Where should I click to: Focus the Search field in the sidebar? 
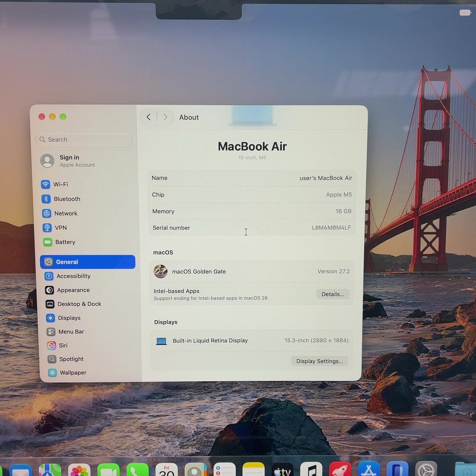click(x=84, y=140)
